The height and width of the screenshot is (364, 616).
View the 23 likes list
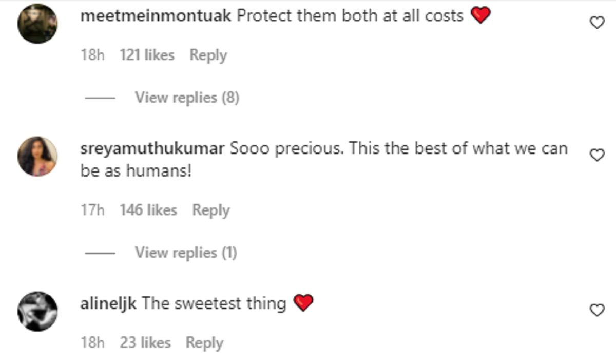click(145, 342)
